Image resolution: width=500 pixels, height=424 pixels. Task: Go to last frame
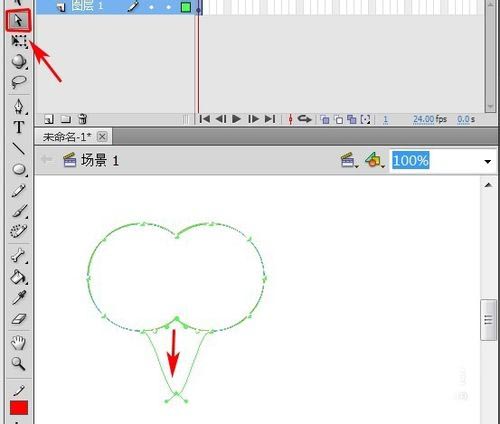pos(270,119)
